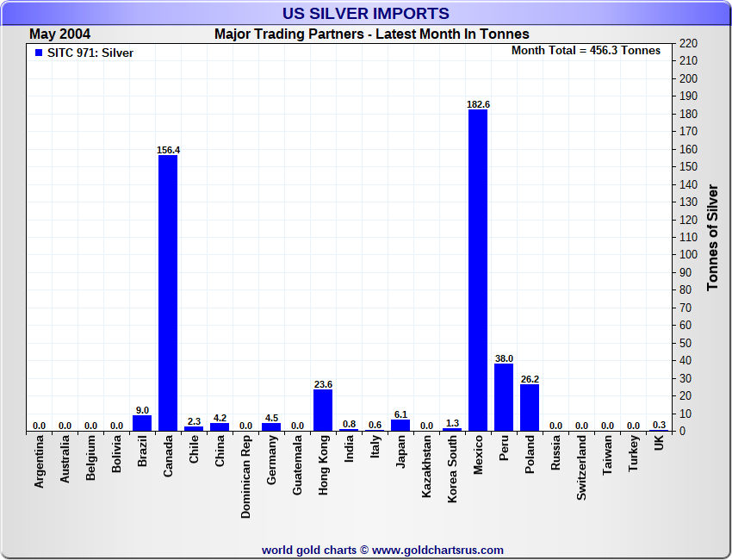Click the US SILVER IMPORTS title bar
This screenshot has width=732, height=560.
(366, 14)
